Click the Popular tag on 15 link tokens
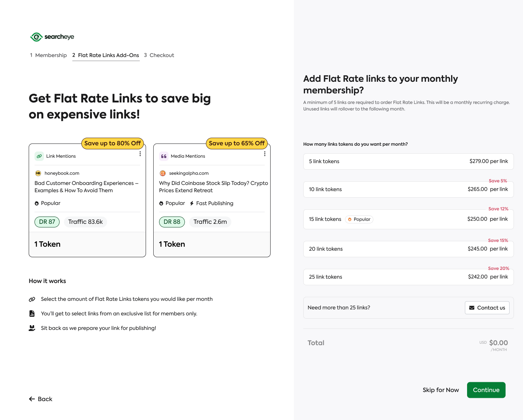 (359, 219)
